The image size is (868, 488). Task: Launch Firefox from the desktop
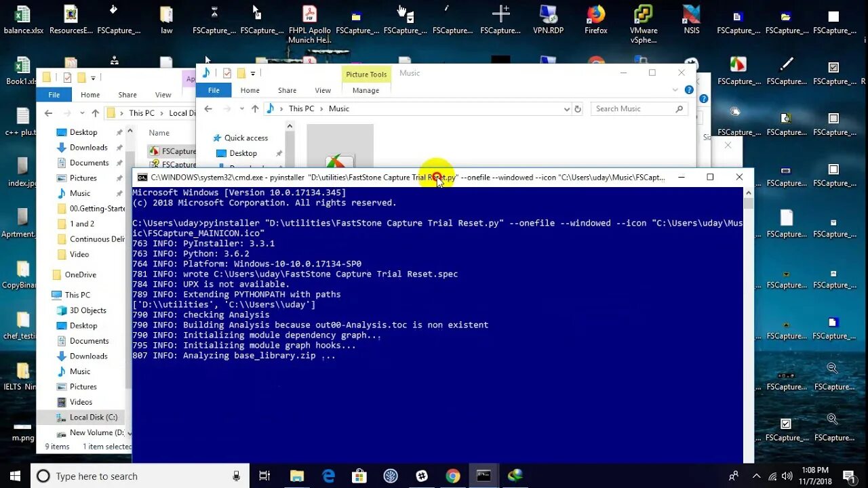coord(596,19)
